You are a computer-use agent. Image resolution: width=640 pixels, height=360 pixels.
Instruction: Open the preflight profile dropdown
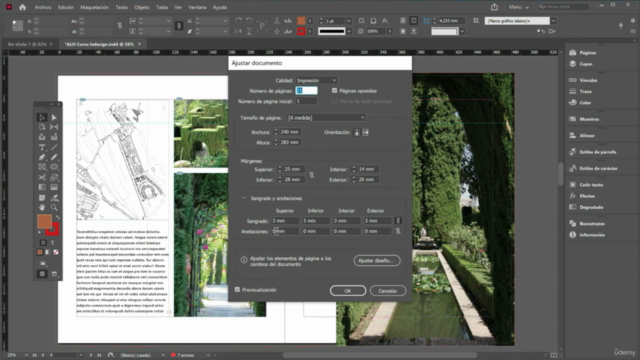pyautogui.click(x=162, y=355)
